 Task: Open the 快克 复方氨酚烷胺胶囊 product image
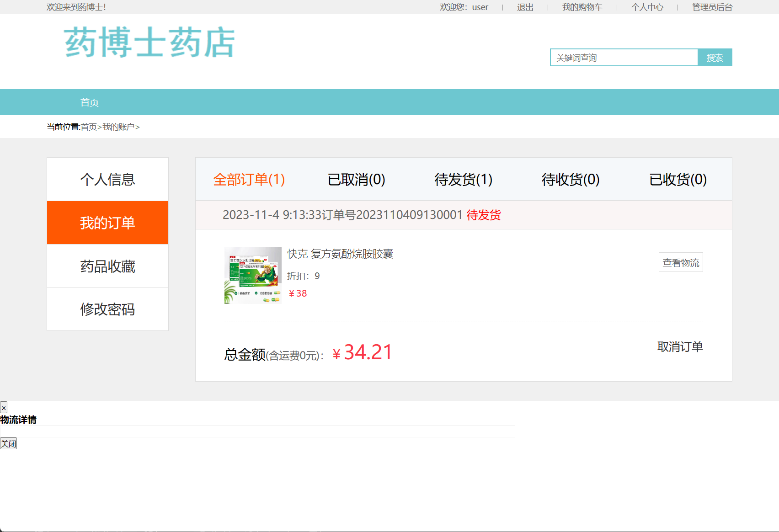click(x=252, y=275)
